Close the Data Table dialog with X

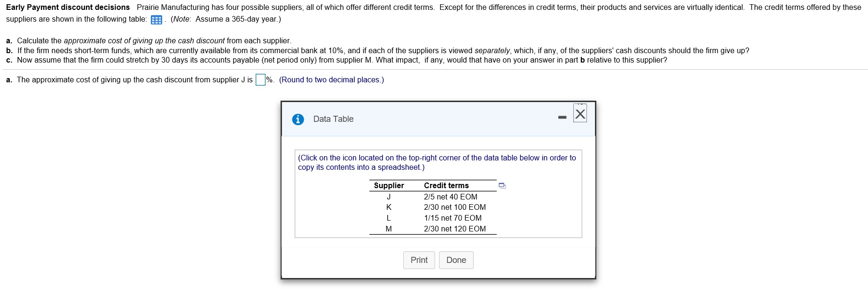coord(580,114)
